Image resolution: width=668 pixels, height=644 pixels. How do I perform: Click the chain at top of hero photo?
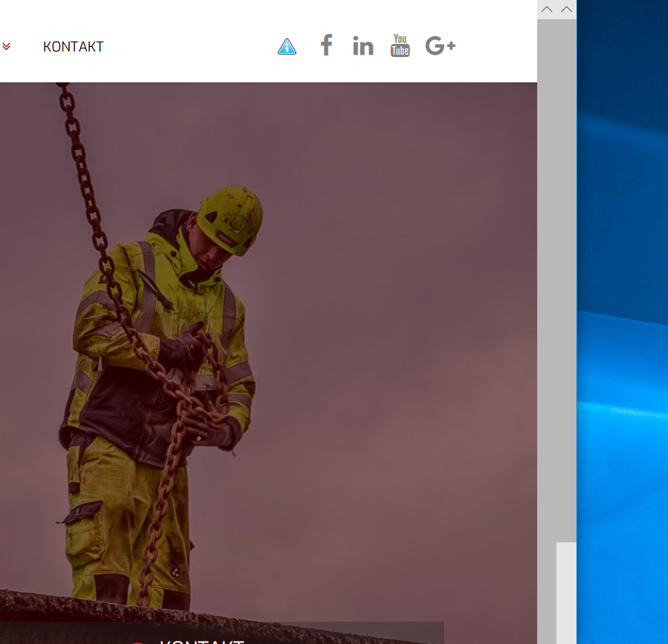(x=72, y=128)
